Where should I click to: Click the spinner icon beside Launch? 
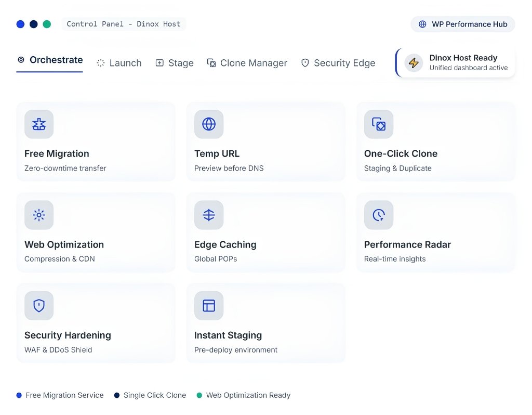101,63
